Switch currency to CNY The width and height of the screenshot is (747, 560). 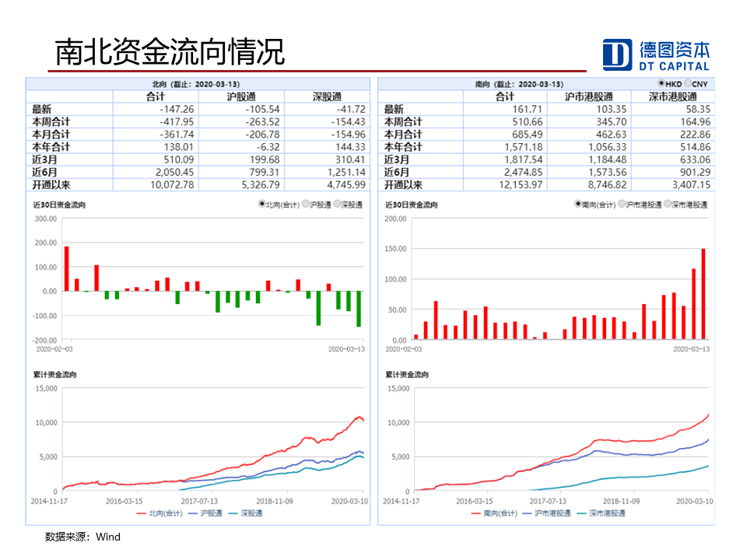coord(688,83)
